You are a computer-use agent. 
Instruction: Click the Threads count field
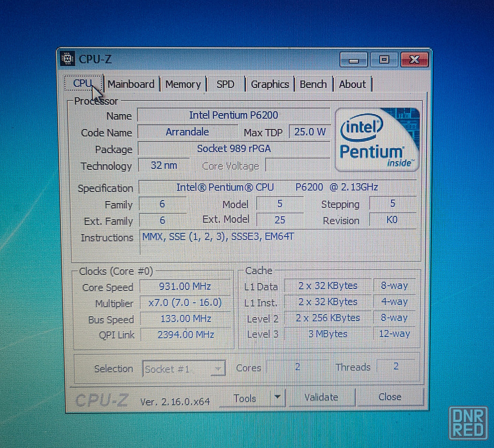coord(396,366)
